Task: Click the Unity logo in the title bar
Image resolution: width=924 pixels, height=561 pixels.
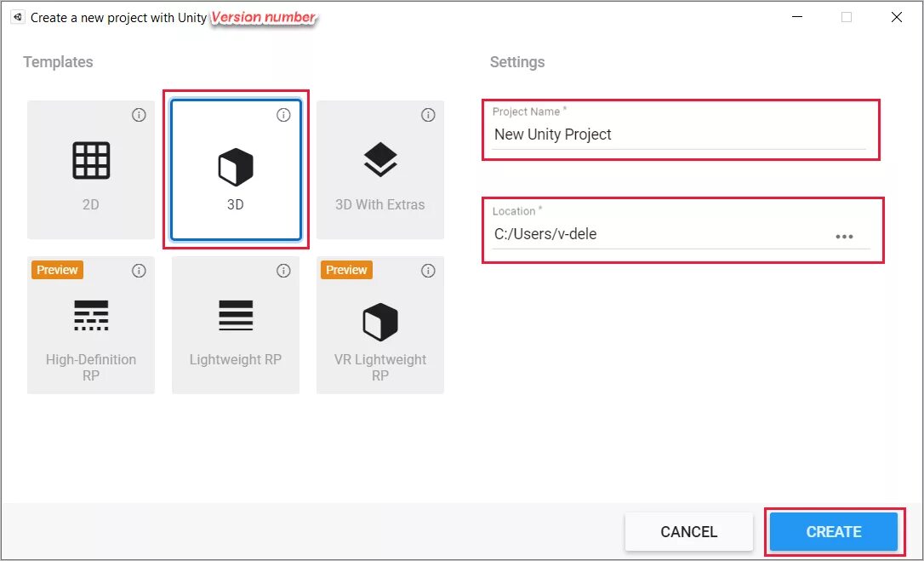Action: coord(18,17)
